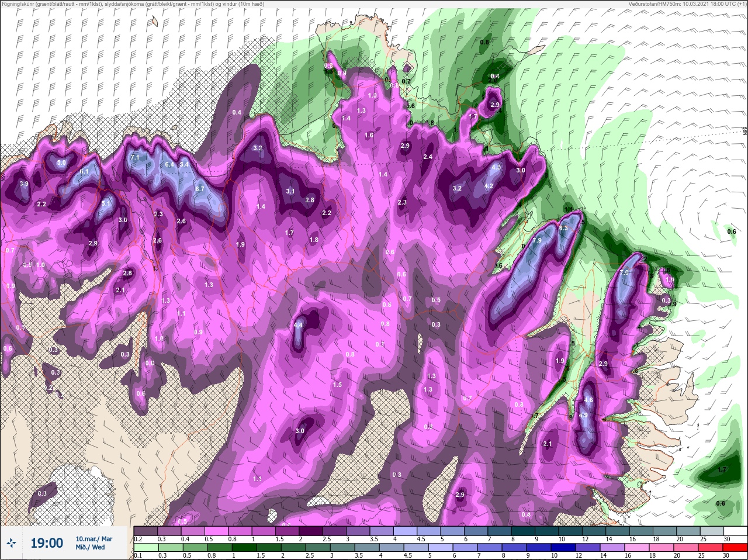This screenshot has height=560, width=748.
Task: Click the 4.2 precipitation value label
Action: [x=490, y=186]
